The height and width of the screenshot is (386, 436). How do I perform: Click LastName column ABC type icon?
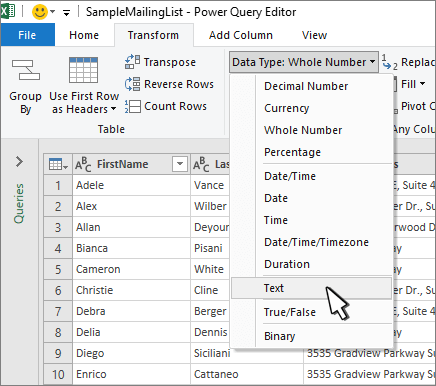coord(201,164)
